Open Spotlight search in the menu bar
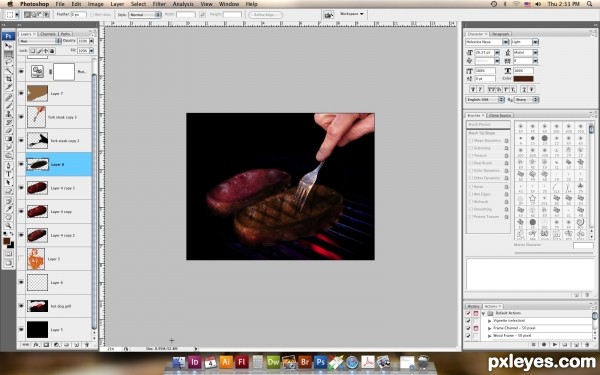 point(590,4)
